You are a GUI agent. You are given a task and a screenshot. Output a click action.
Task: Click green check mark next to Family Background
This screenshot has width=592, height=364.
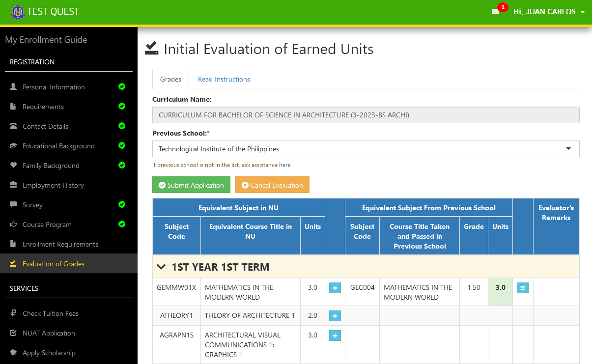point(122,165)
